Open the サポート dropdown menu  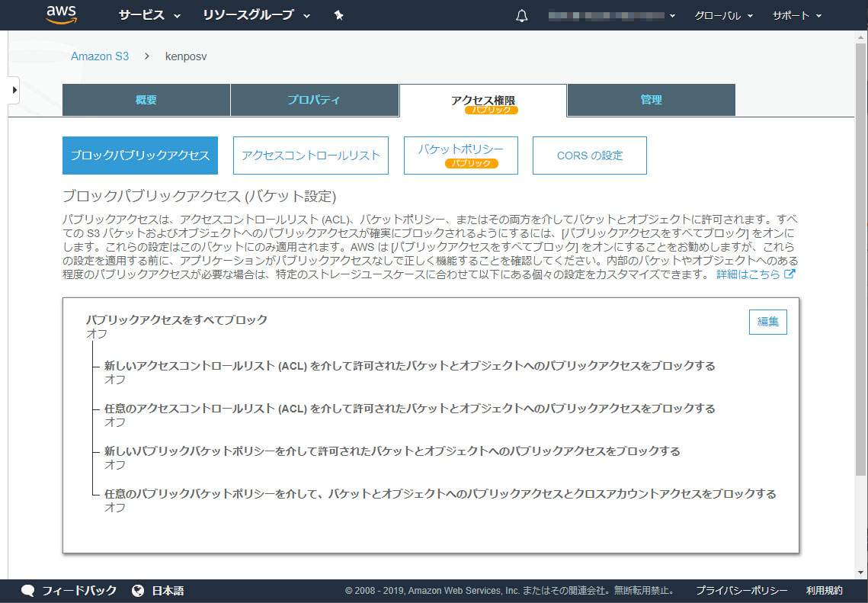coord(796,15)
